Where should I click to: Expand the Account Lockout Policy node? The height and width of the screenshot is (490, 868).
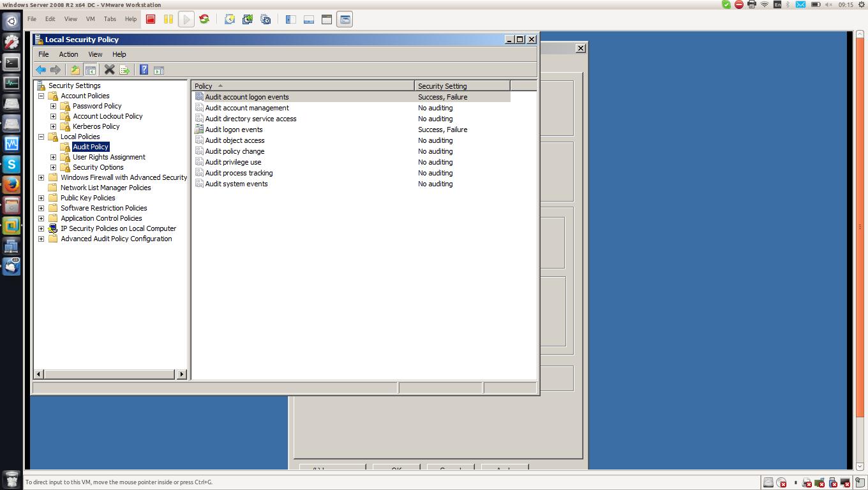coord(54,116)
